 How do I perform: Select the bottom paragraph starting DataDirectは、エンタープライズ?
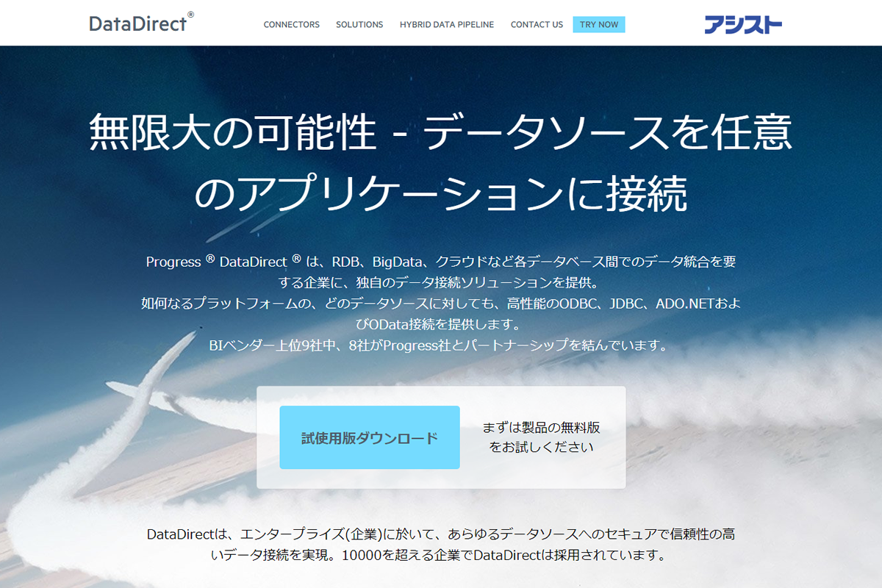(x=441, y=544)
